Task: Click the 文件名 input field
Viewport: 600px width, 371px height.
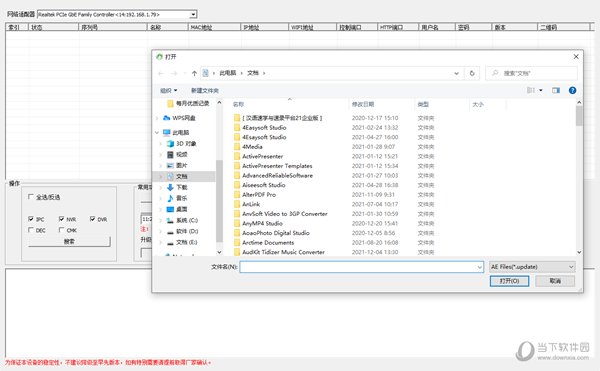Action: (362, 267)
